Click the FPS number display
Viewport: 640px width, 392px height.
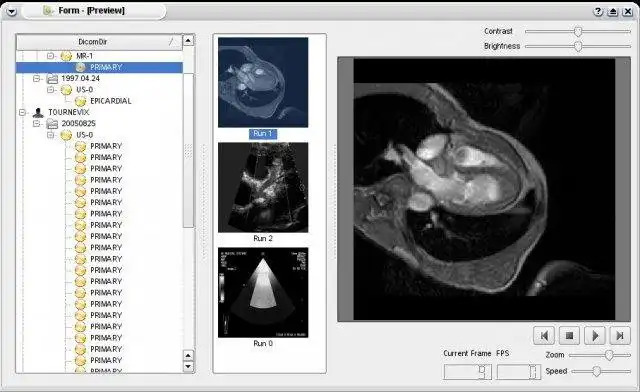point(519,372)
